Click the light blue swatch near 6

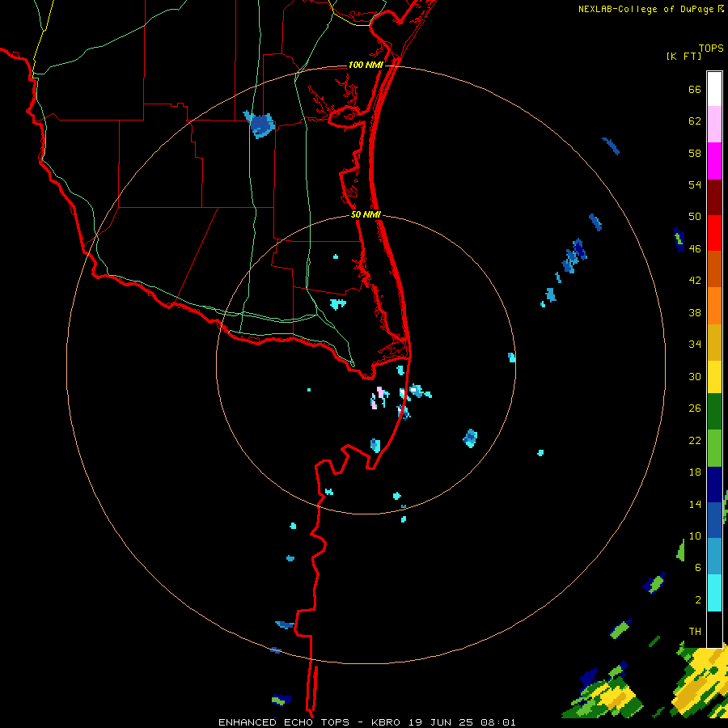(x=714, y=557)
